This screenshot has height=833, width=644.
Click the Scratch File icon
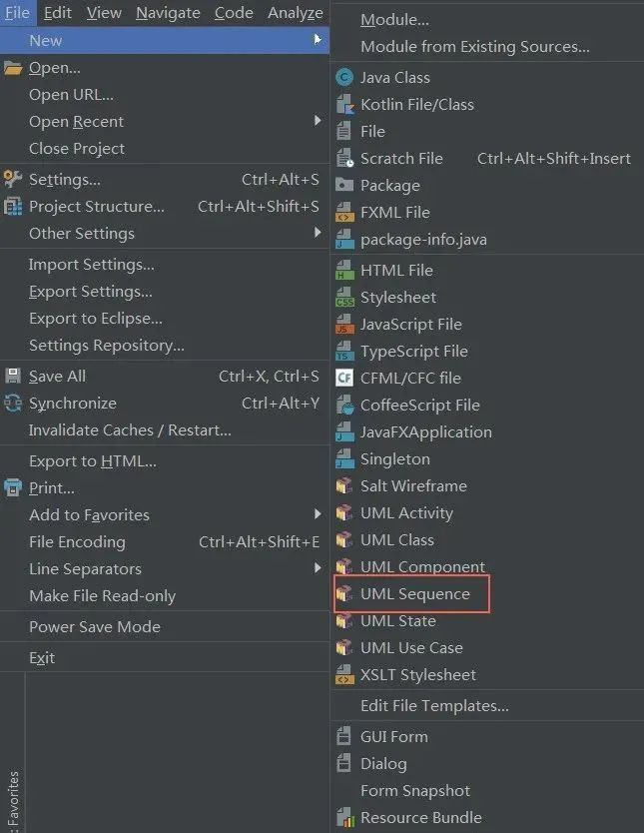[x=344, y=159]
